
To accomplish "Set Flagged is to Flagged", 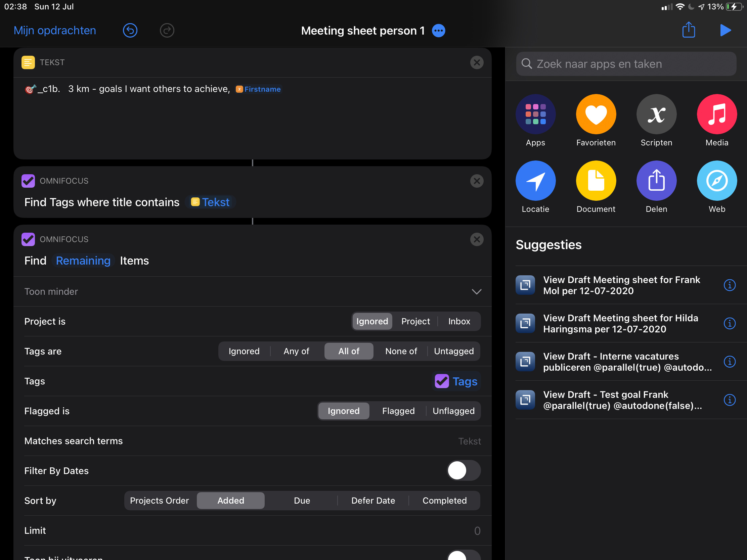I will click(398, 411).
